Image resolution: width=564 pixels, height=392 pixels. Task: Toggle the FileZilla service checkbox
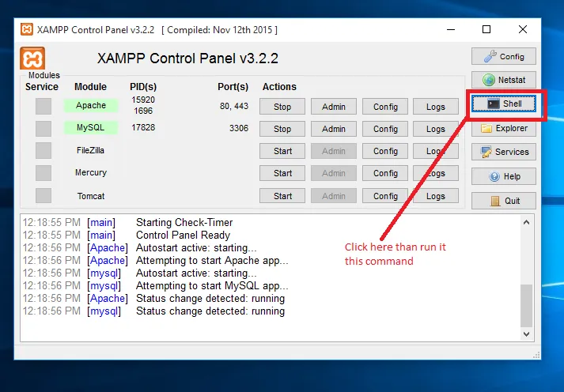[44, 150]
